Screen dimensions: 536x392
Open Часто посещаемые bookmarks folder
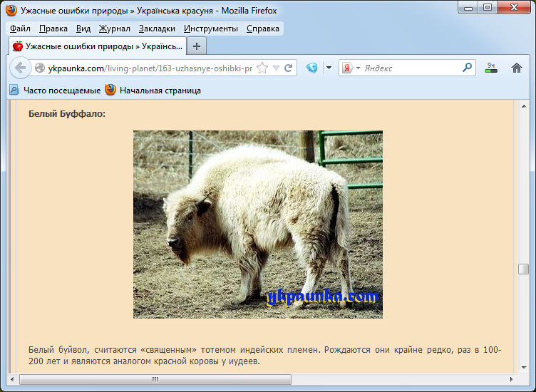(56, 91)
